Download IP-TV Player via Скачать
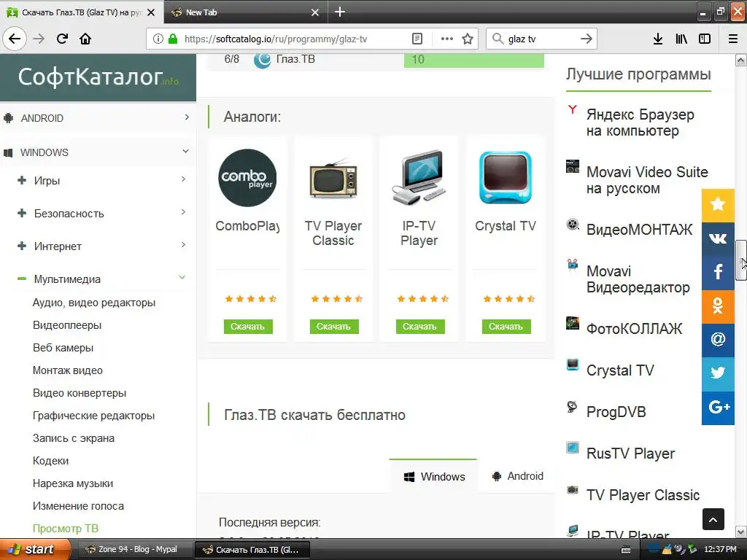 [419, 327]
